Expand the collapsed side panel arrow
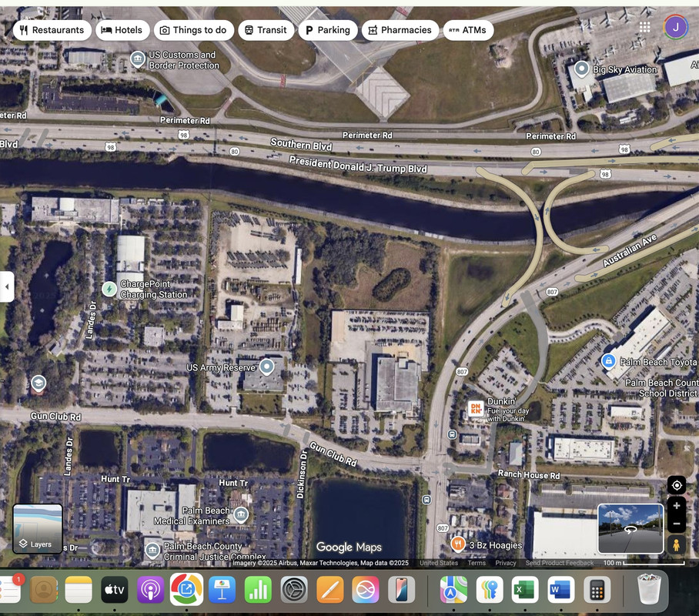This screenshot has width=699, height=616. pyautogui.click(x=7, y=286)
